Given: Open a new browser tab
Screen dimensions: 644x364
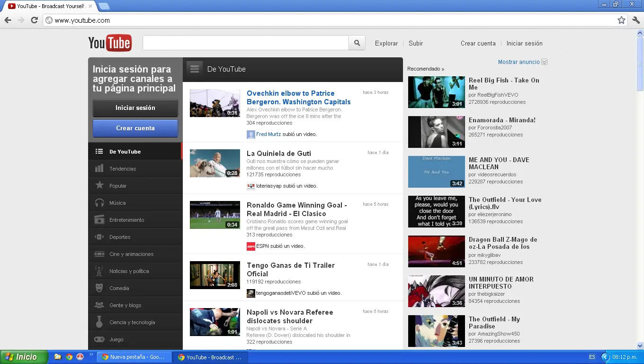Looking at the screenshot, I should 104,6.
